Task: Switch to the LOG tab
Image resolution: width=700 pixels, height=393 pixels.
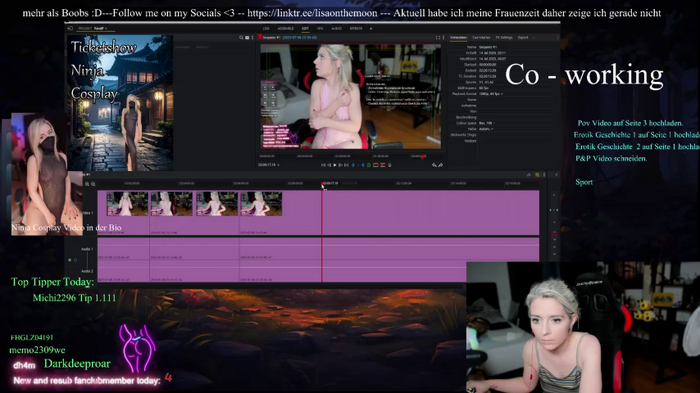Action: tap(266, 29)
